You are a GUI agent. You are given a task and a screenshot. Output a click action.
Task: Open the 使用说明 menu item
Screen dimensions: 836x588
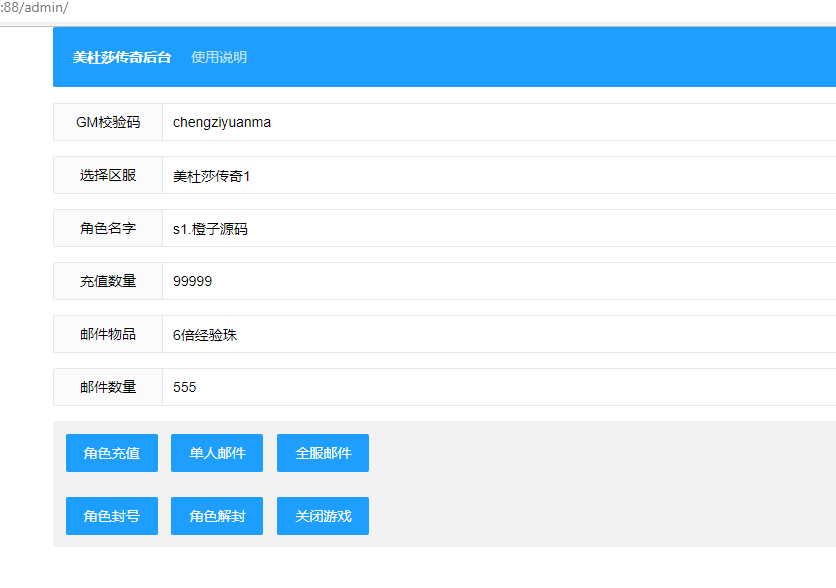[219, 57]
